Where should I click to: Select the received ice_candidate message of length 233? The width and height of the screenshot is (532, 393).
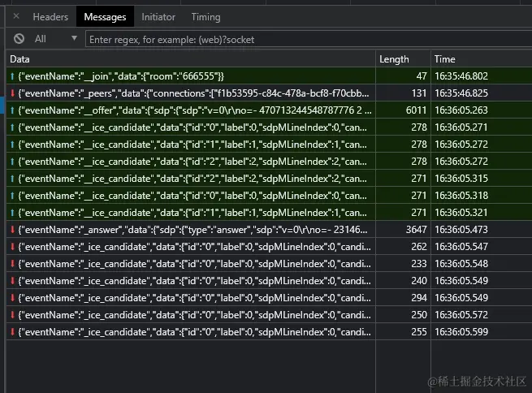pyautogui.click(x=269, y=263)
